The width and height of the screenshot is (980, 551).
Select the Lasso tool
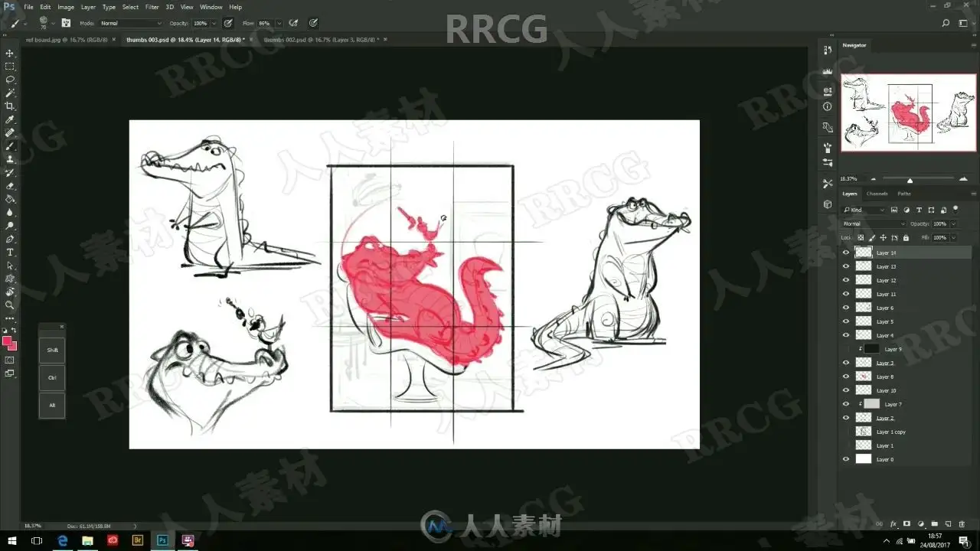pos(10,80)
